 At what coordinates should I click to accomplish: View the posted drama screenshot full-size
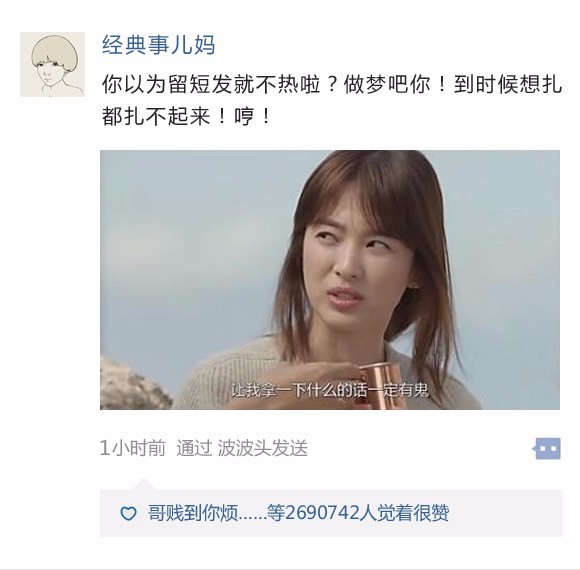[x=330, y=280]
